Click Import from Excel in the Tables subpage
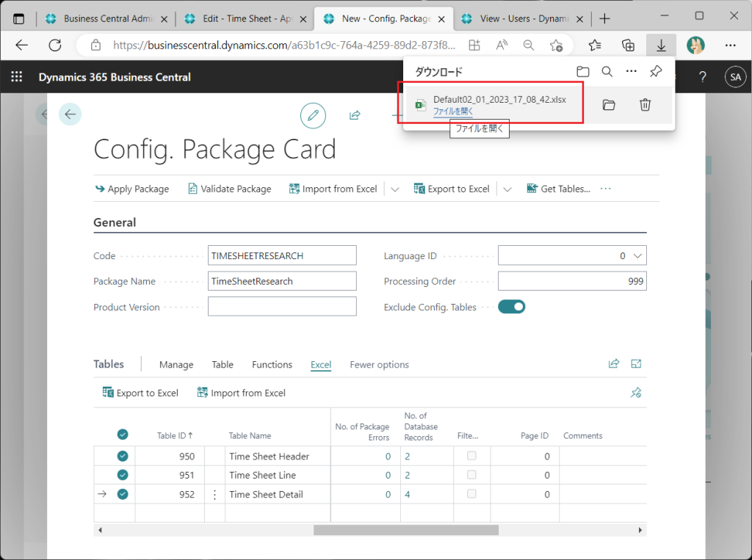Image resolution: width=752 pixels, height=560 pixels. [x=241, y=393]
